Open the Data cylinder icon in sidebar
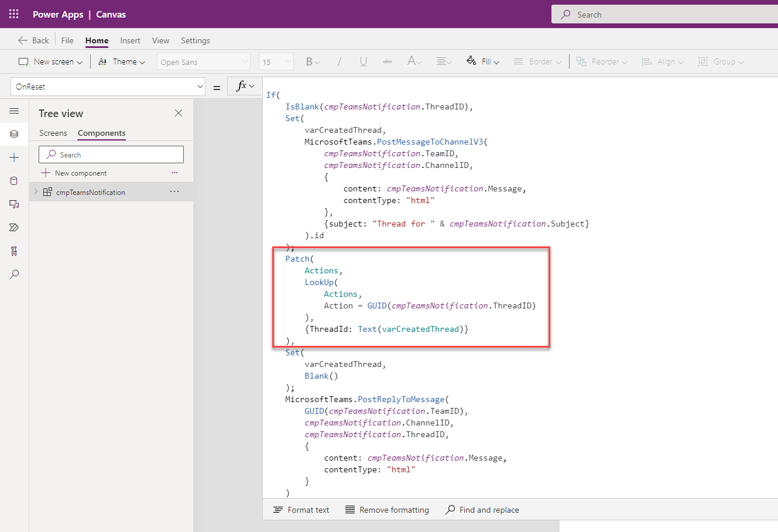 tap(14, 181)
